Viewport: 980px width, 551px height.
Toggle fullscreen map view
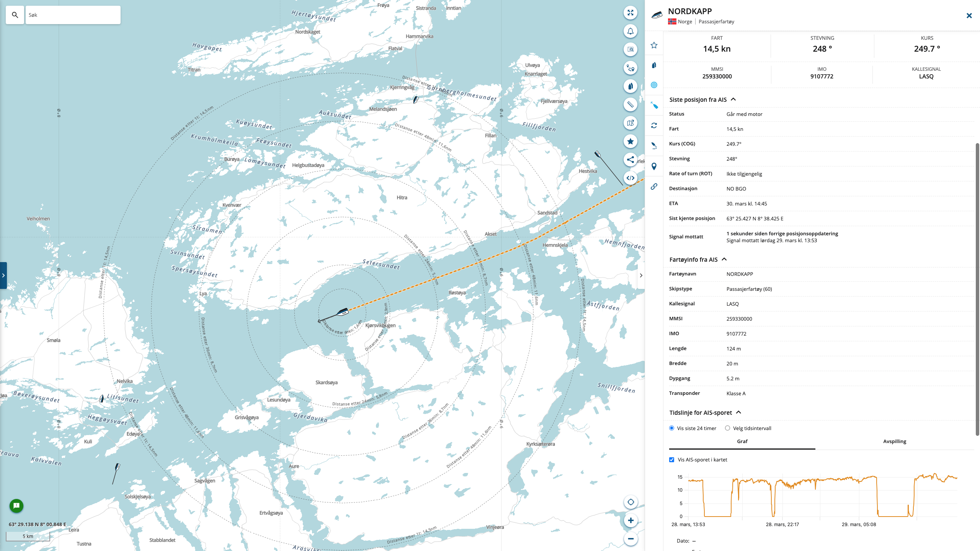click(x=630, y=13)
